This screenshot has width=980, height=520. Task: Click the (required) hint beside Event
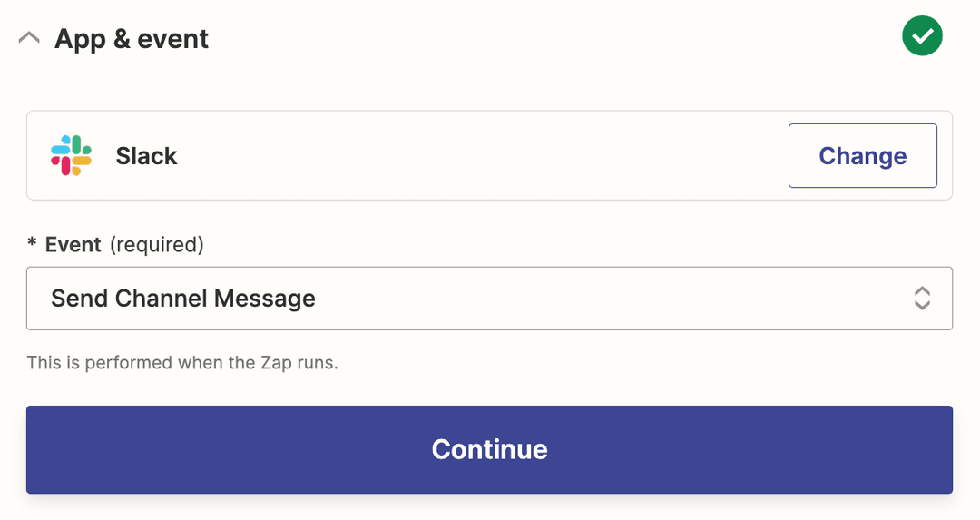click(x=157, y=244)
